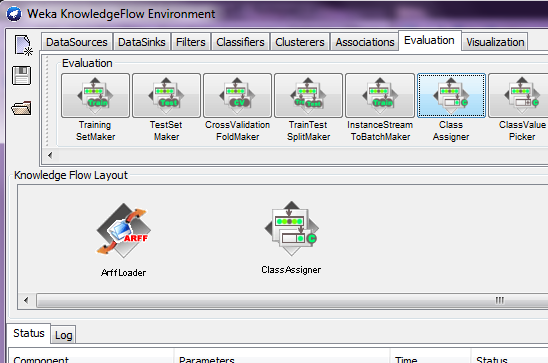Create a new flow layout
548x363 pixels.
pyautogui.click(x=23, y=45)
